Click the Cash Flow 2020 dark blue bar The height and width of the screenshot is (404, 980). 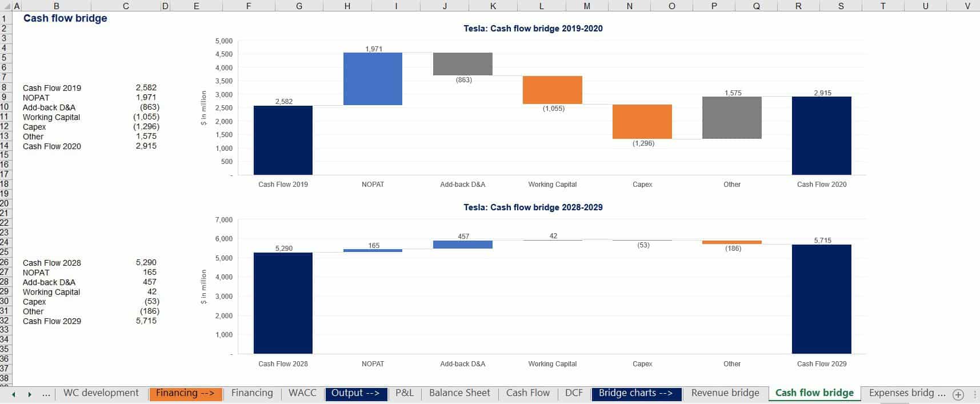click(822, 135)
